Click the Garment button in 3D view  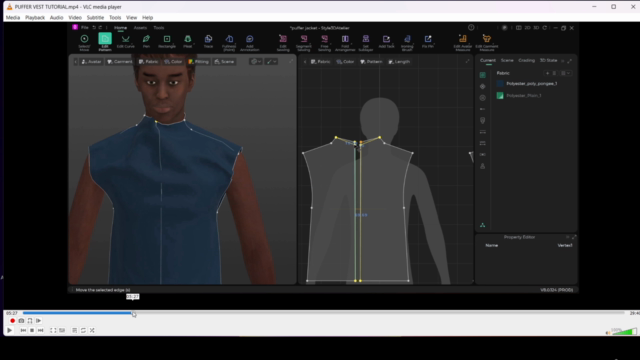point(120,62)
